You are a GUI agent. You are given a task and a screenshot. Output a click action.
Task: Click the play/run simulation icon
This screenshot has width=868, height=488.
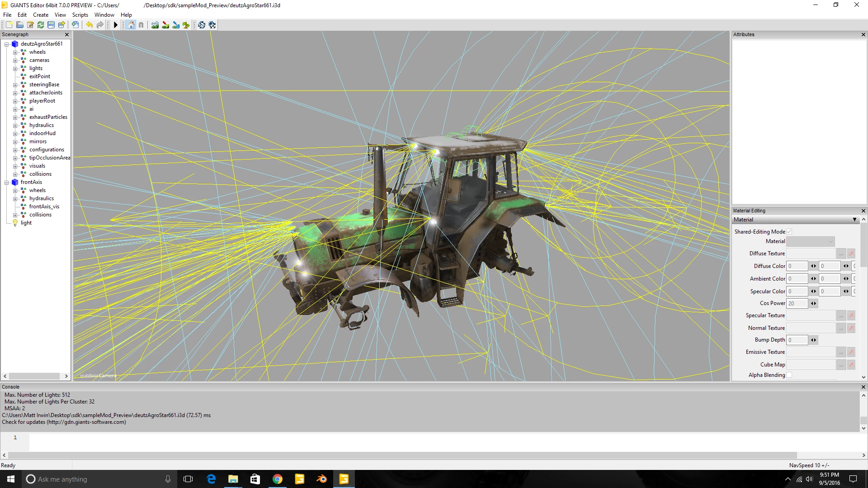pos(116,24)
